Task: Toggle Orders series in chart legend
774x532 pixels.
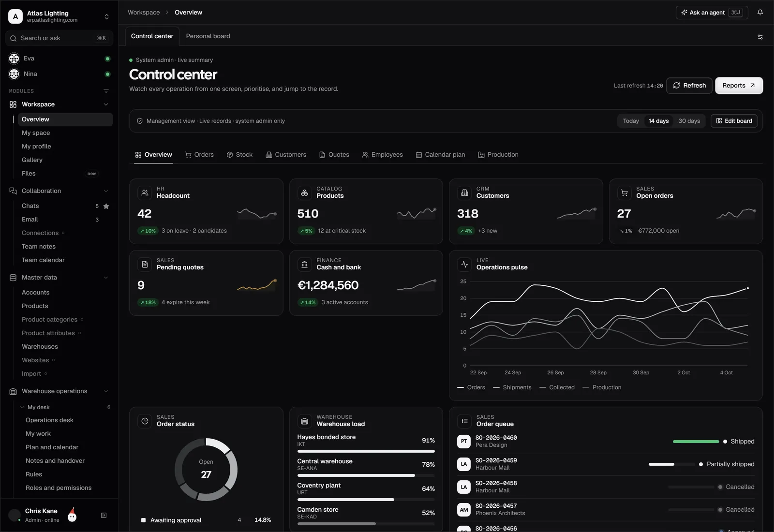Action: tap(471, 387)
